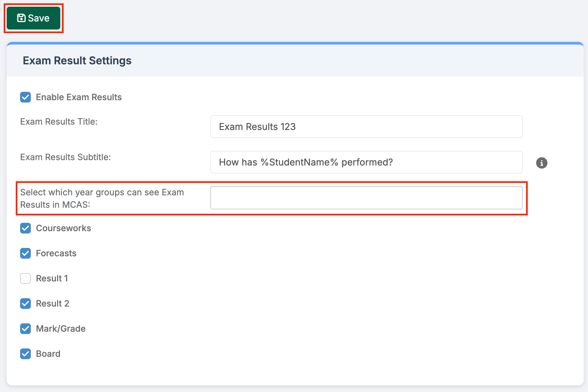Image resolution: width=588 pixels, height=392 pixels.
Task: Click the 'Mark/Grade' label text
Action: click(61, 329)
